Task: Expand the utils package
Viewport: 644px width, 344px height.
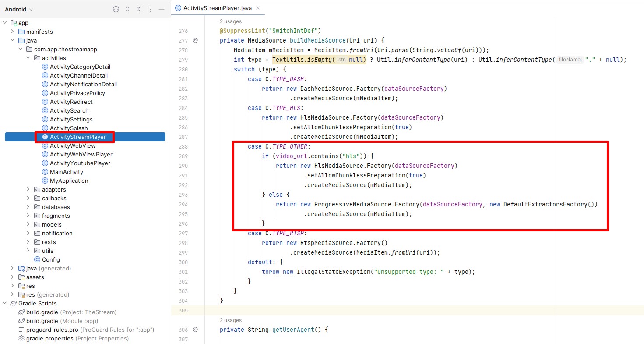Action: pyautogui.click(x=28, y=251)
